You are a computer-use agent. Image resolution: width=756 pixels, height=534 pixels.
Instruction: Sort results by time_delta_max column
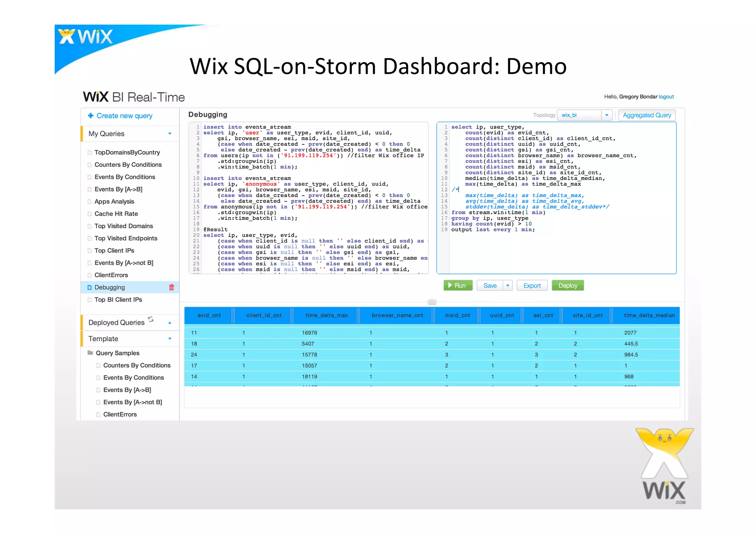pyautogui.click(x=326, y=316)
